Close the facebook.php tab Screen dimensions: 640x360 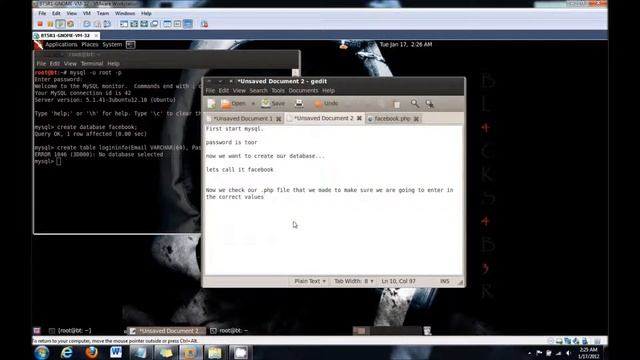(x=416, y=119)
